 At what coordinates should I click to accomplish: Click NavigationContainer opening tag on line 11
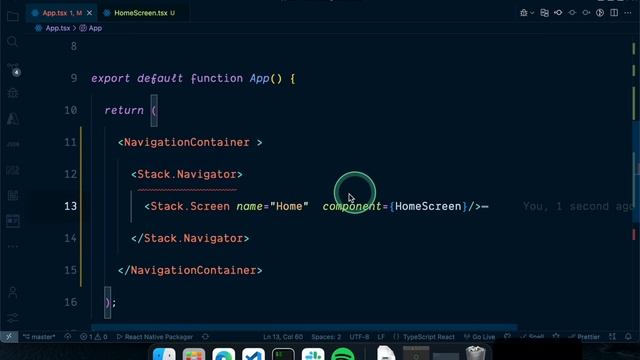click(190, 142)
